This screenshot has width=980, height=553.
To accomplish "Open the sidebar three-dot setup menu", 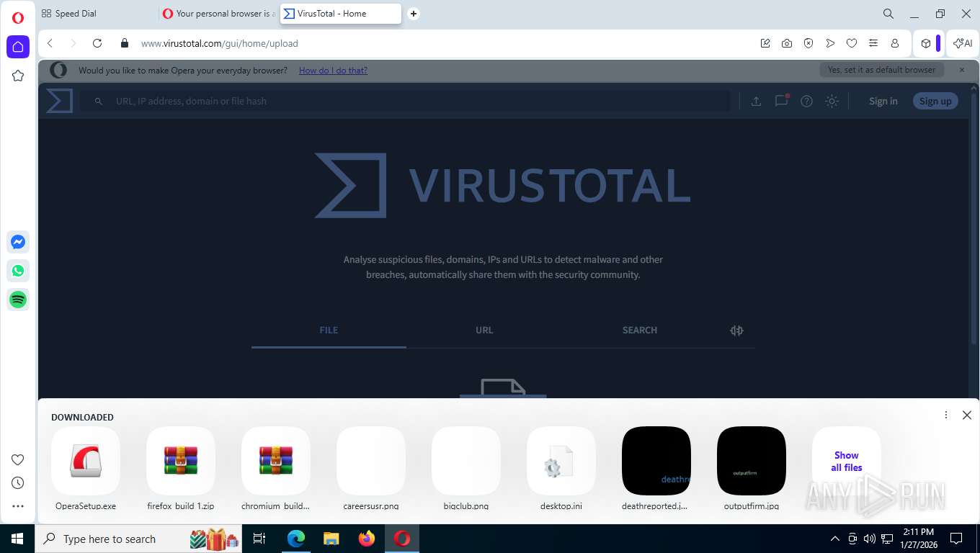I will 18,506.
